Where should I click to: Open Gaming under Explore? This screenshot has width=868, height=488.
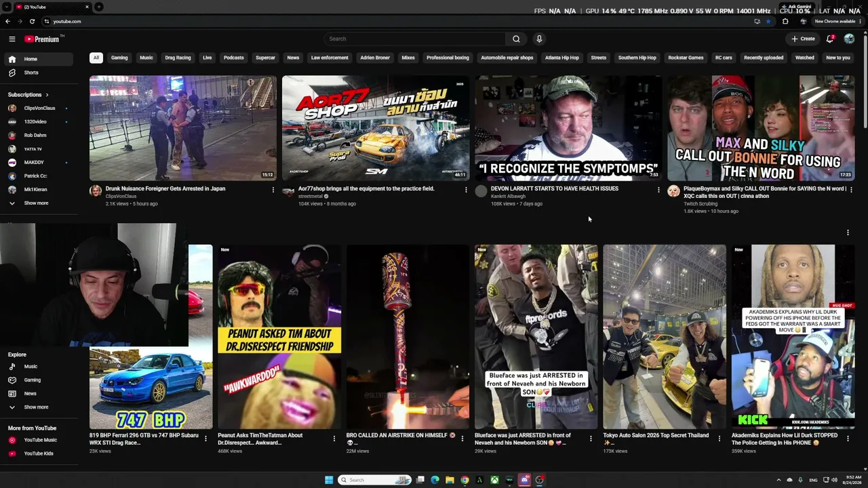click(x=33, y=380)
